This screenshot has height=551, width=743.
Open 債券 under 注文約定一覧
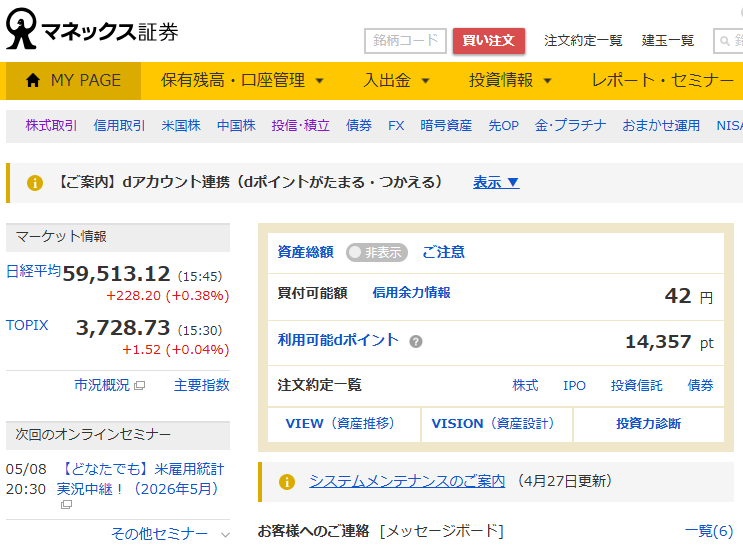(x=700, y=386)
